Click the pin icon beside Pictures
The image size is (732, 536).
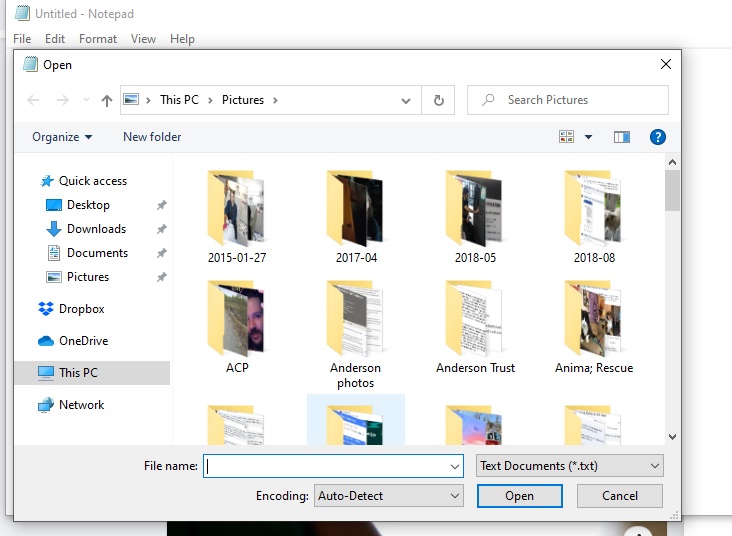click(x=162, y=277)
